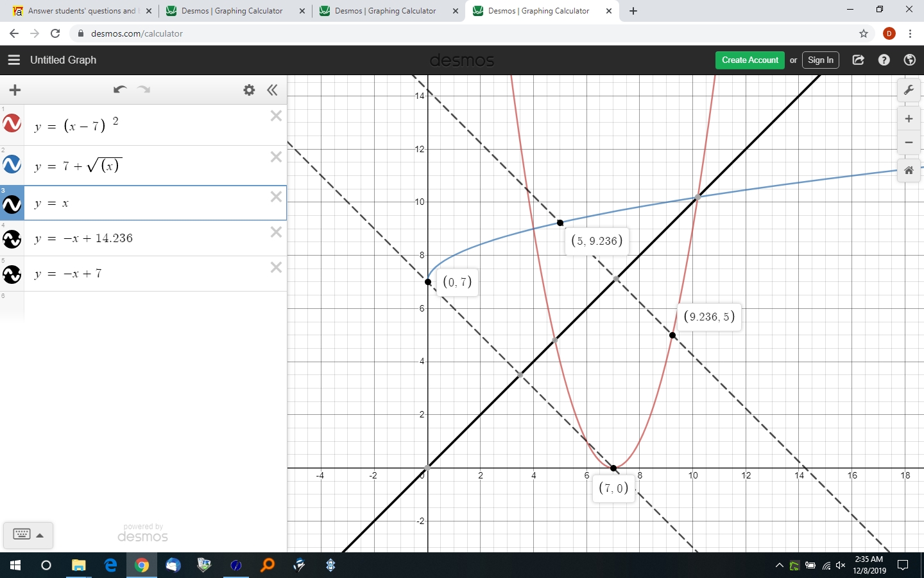Toggle visibility of y=7+√(x) curve

[x=12, y=164]
